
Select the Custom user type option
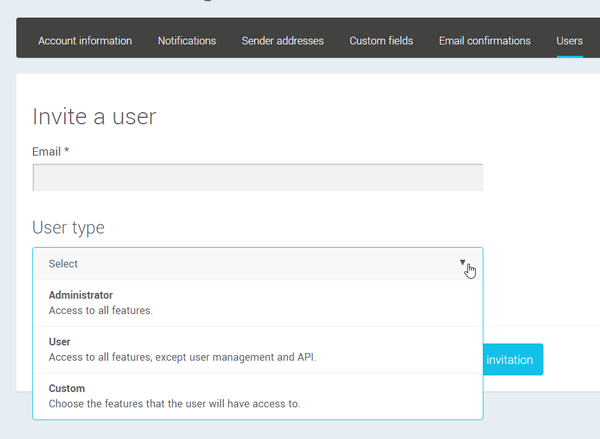[x=67, y=388]
